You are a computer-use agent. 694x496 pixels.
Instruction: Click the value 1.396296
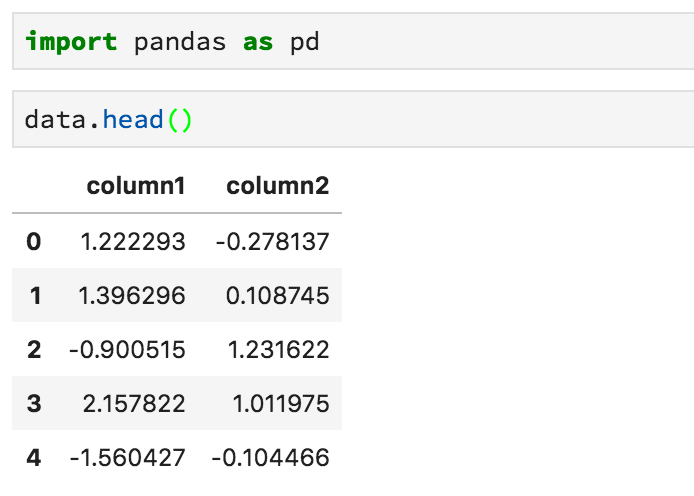[x=132, y=296]
